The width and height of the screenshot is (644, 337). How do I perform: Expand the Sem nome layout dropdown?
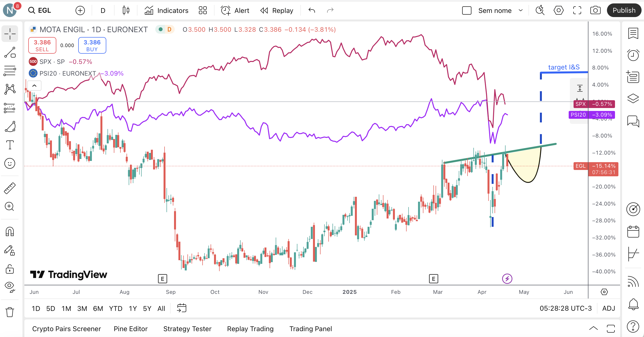point(521,10)
